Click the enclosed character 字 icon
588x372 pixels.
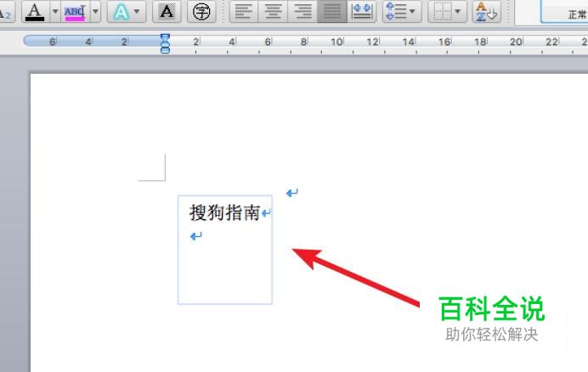click(201, 12)
